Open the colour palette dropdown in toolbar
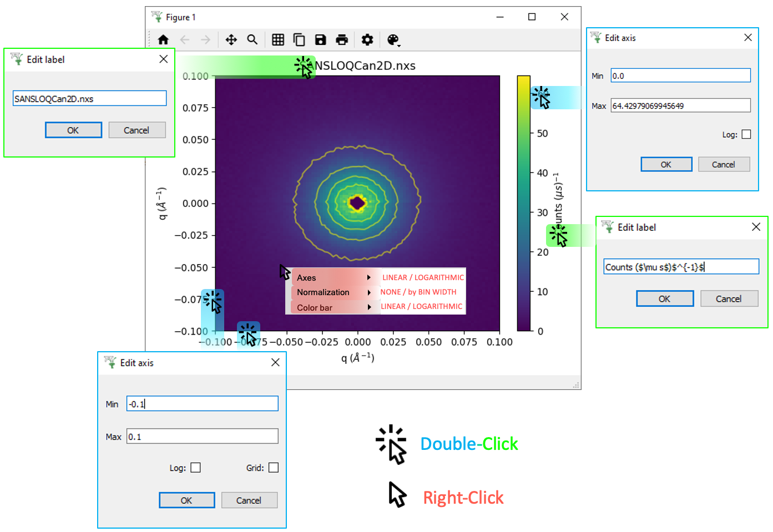Image resolution: width=773 pixels, height=532 pixels. [393, 40]
